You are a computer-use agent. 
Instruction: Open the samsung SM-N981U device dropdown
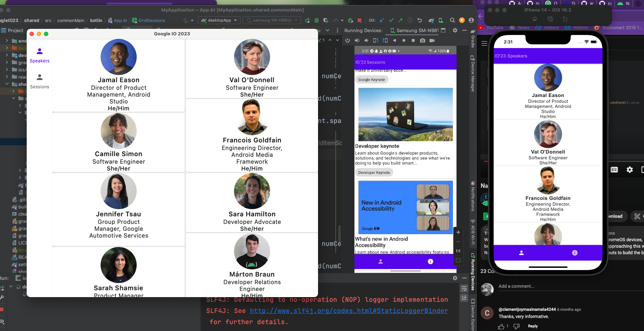272,21
